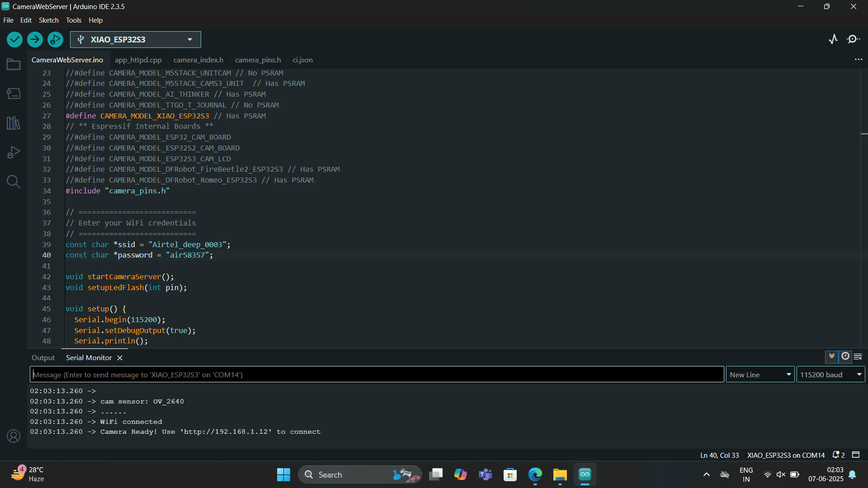Click the Serial Monitor message input field
868x488 pixels.
pos(377,375)
